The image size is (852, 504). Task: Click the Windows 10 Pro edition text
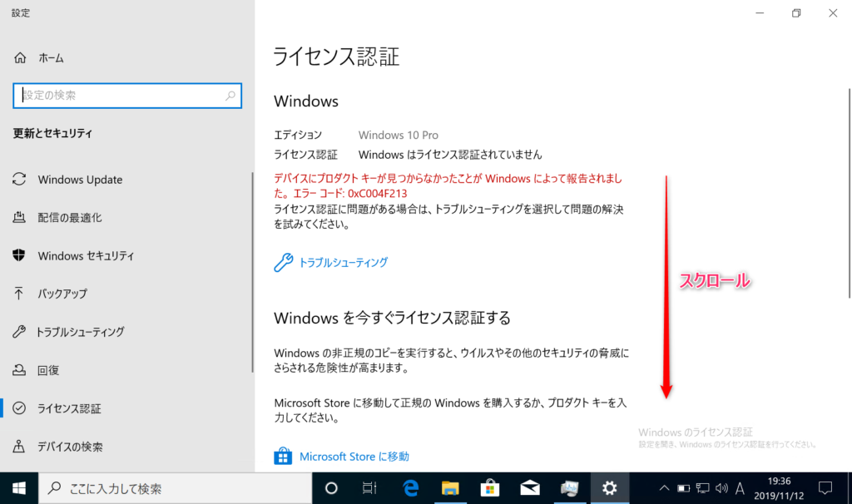click(399, 135)
